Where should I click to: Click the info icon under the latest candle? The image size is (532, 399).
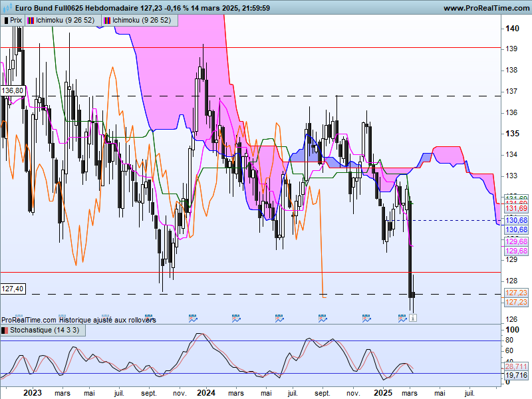413,318
